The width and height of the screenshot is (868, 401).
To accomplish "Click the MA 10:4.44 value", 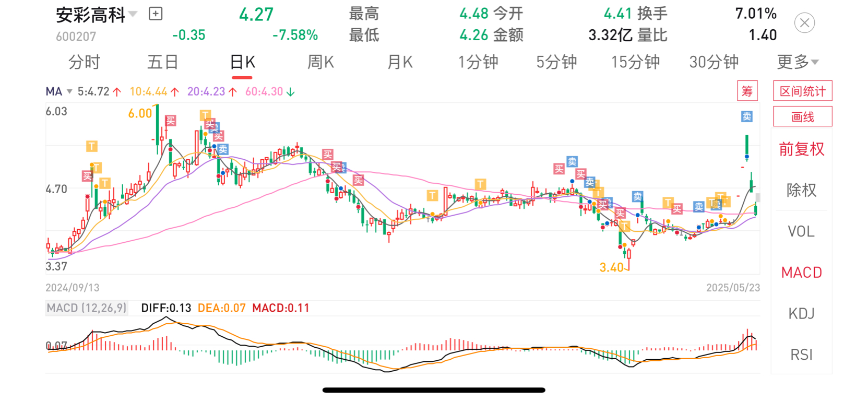I will pyautogui.click(x=149, y=91).
